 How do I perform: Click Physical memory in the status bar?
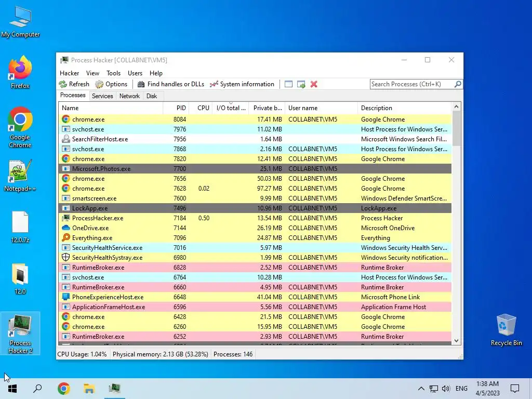[x=161, y=354]
